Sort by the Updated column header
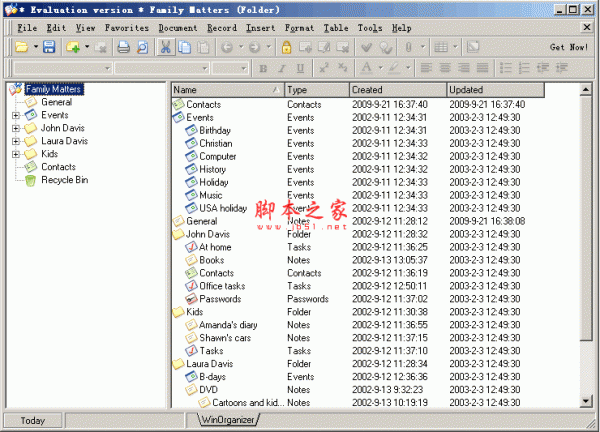Viewport: 600px width, 432px height. point(496,90)
